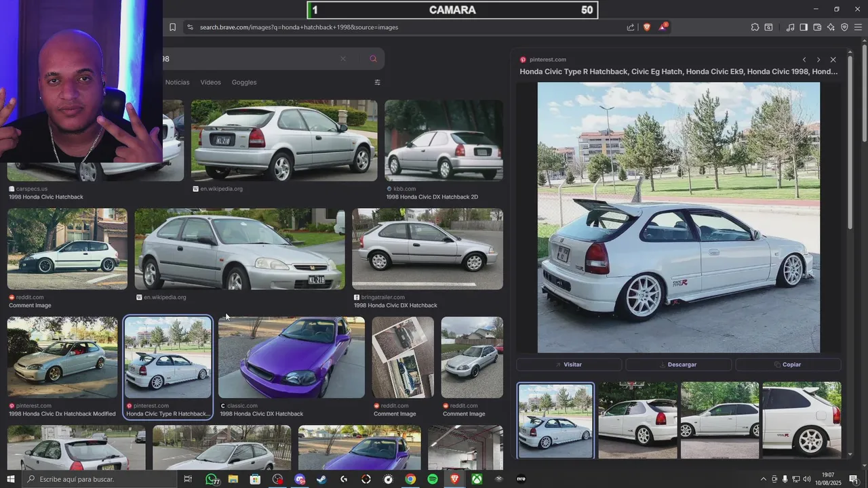
Task: Select the purple Civic classic.com thumbnail
Action: 292,357
